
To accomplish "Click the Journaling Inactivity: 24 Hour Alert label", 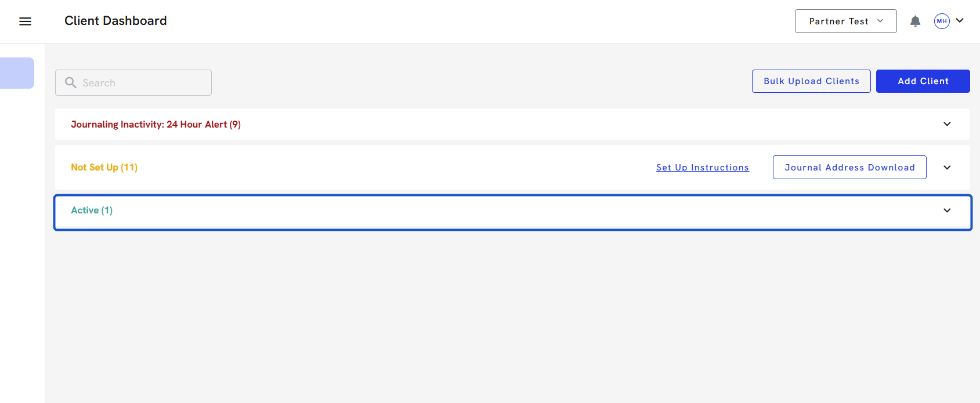I will tap(156, 124).
